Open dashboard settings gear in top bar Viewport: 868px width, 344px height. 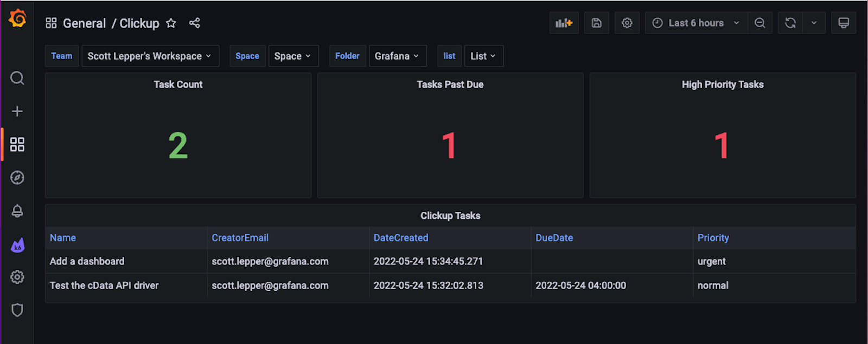coord(627,23)
